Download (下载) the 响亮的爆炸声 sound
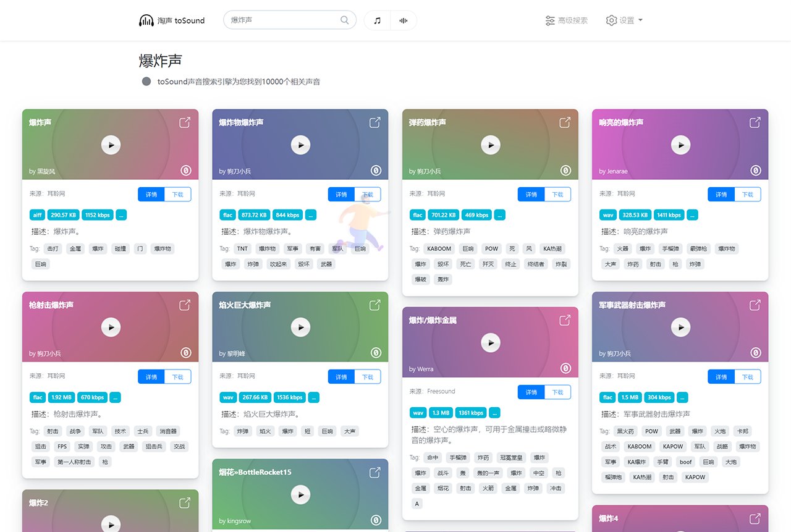Screen dimensions: 791x532 click(748, 194)
